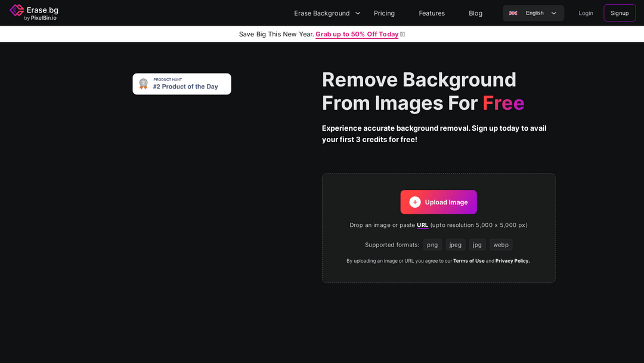The height and width of the screenshot is (363, 644).
Task: Click the plus icon on Upload Image
Action: coord(415,202)
